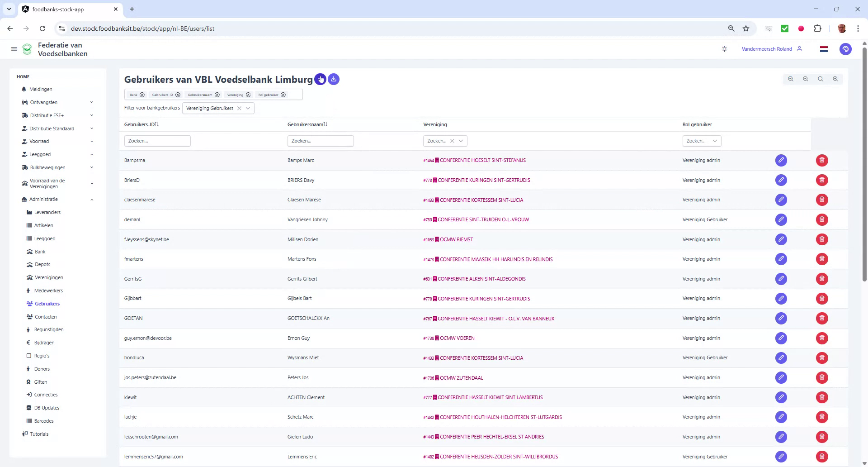Clear the Vereniging Gebruikers filter selection

pos(240,108)
